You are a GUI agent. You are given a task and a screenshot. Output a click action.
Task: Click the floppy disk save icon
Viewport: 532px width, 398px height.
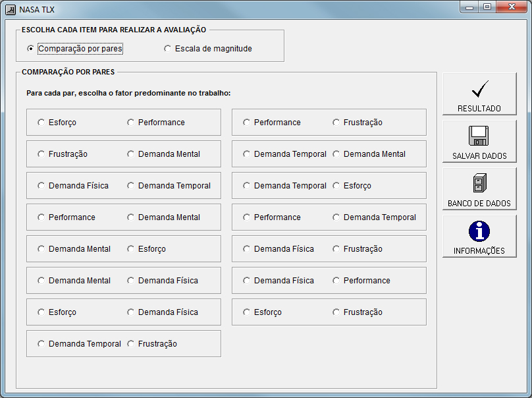(x=479, y=136)
